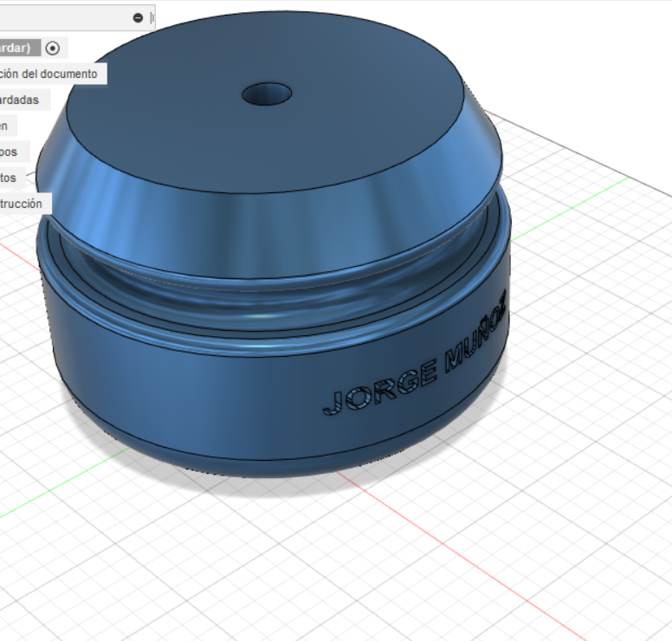The width and height of the screenshot is (672, 641).
Task: Select the small center hole on model top
Action: point(267,94)
